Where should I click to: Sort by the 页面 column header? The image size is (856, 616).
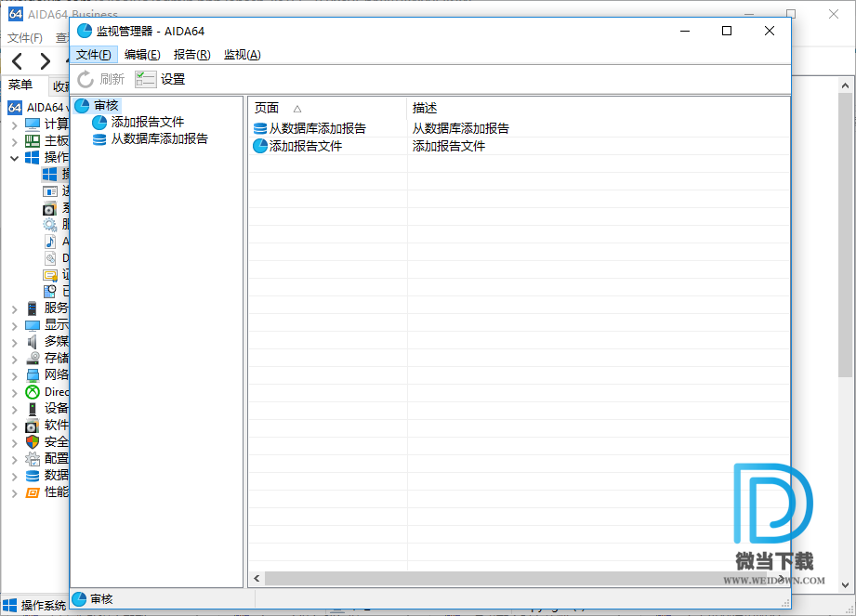click(x=327, y=108)
